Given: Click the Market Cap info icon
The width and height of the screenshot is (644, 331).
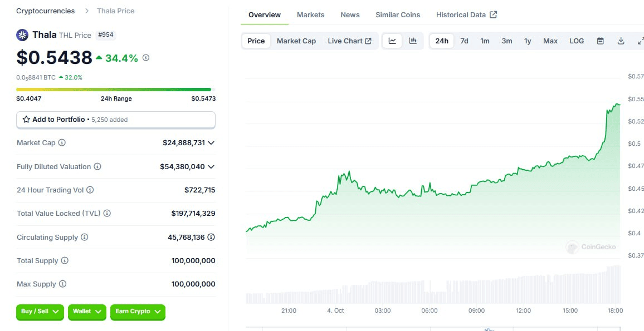Looking at the screenshot, I should coord(62,143).
